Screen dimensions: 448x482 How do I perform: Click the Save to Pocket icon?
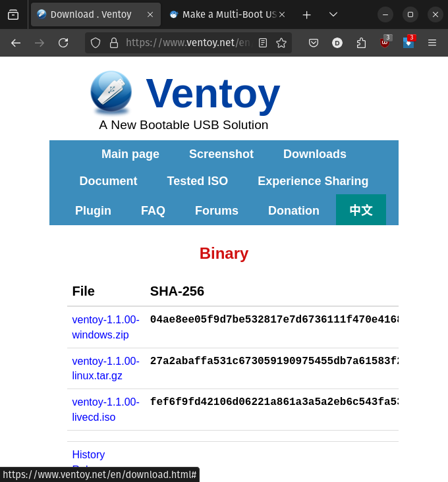point(314,43)
